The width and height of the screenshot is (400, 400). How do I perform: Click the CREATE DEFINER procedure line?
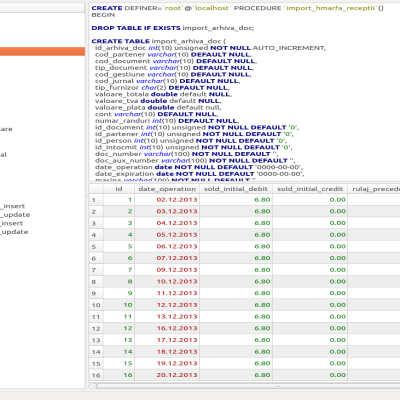[238, 8]
